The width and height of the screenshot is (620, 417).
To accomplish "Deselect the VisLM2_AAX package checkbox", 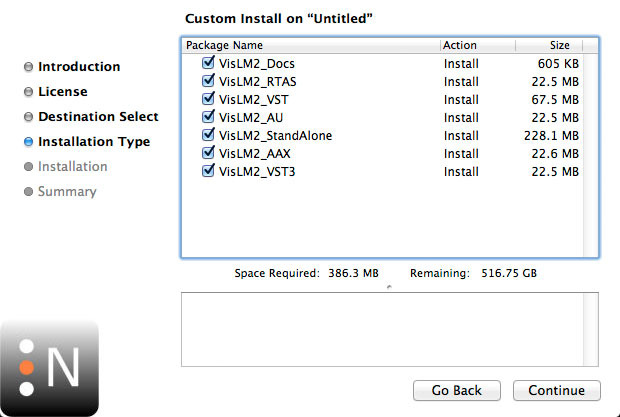I will [x=208, y=153].
